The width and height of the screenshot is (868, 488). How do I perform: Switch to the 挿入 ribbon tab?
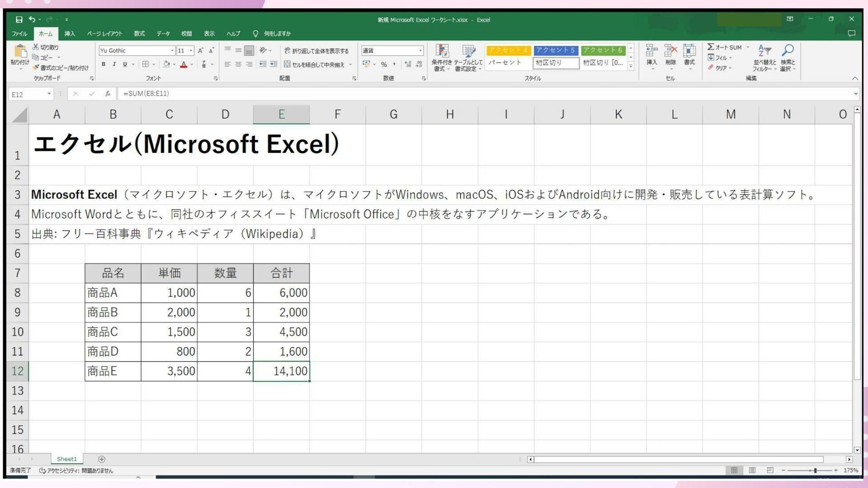click(70, 33)
